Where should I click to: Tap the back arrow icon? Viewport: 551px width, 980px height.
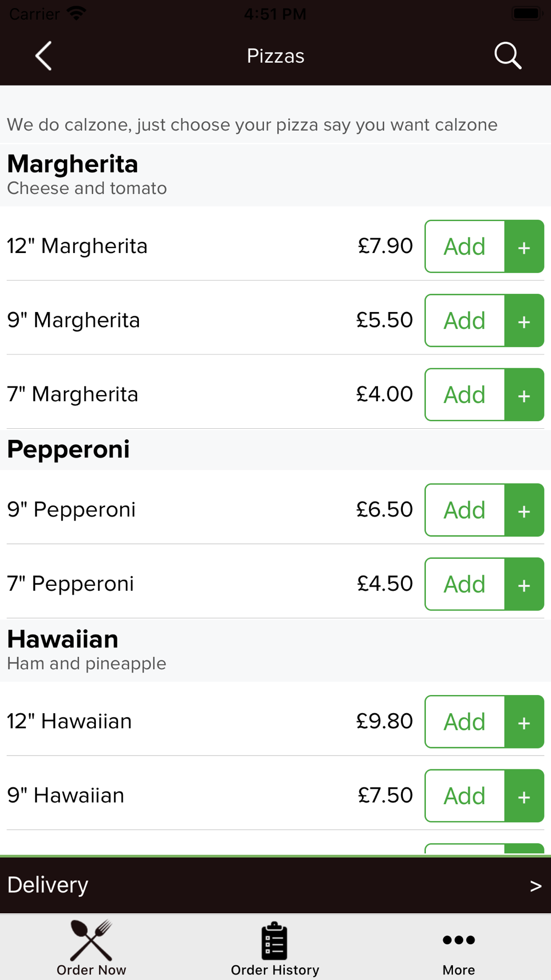pos(44,56)
